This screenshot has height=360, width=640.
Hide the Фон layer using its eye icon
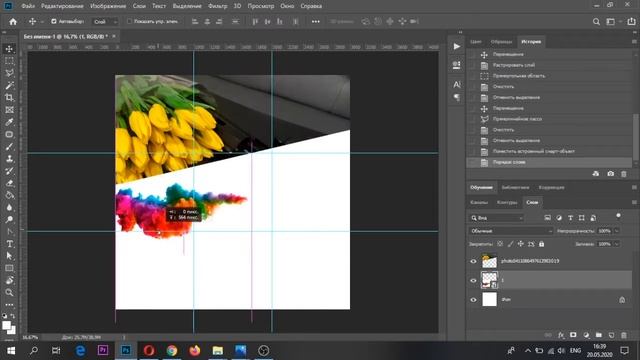473,300
